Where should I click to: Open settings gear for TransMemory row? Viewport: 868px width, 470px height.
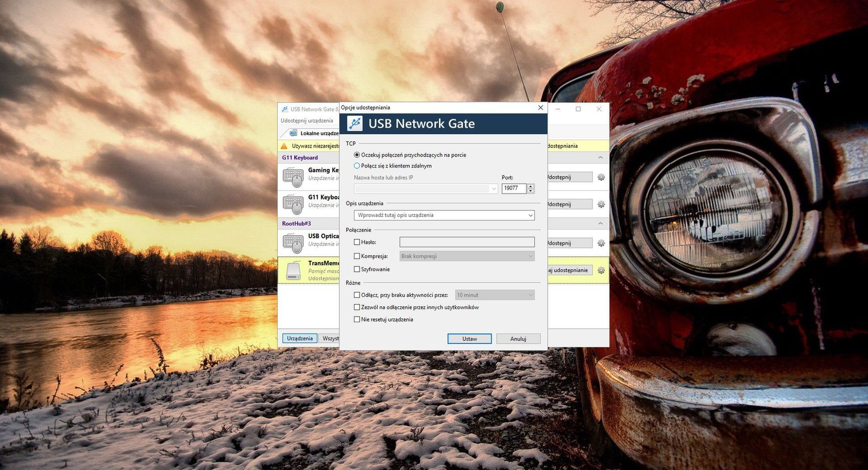(601, 270)
